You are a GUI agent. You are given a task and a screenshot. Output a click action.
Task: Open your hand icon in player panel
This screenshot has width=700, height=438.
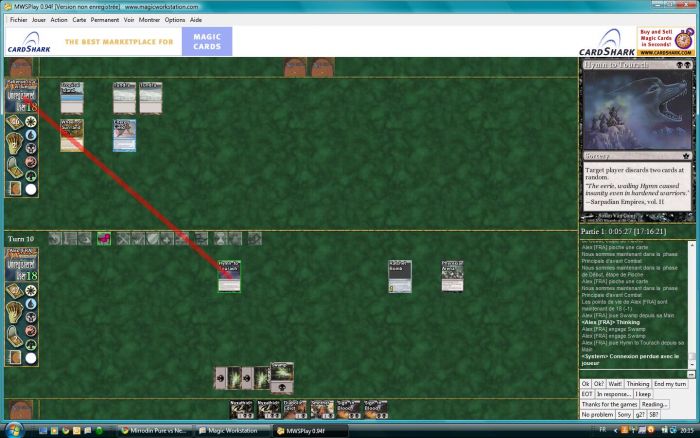(x=14, y=312)
